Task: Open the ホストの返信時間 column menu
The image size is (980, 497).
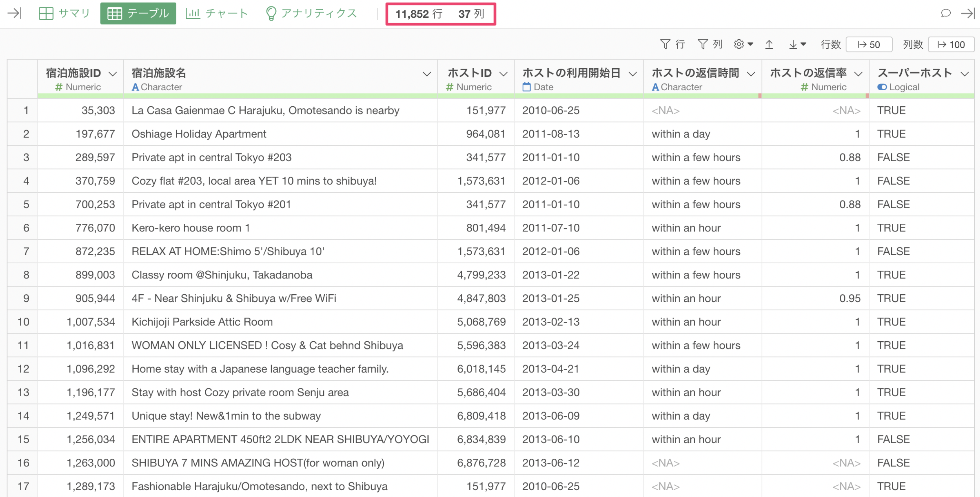Action: coord(751,74)
